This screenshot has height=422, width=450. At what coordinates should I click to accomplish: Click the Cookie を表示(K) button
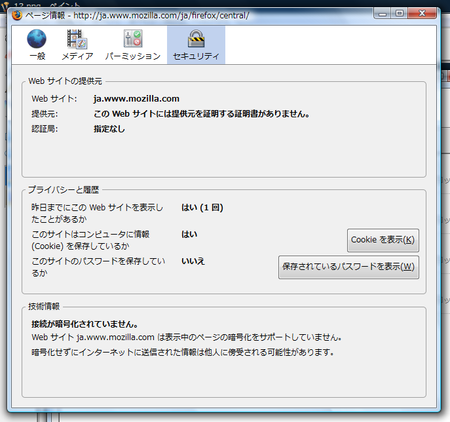(383, 240)
